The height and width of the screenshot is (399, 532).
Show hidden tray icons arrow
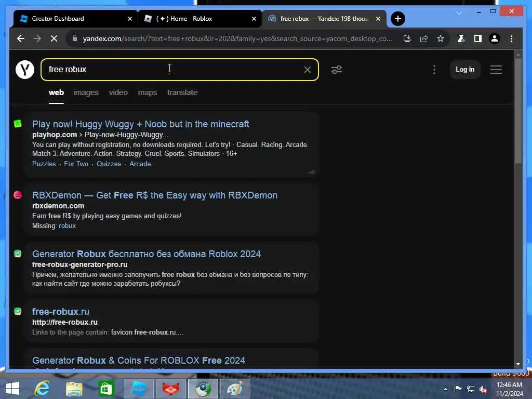point(445,389)
